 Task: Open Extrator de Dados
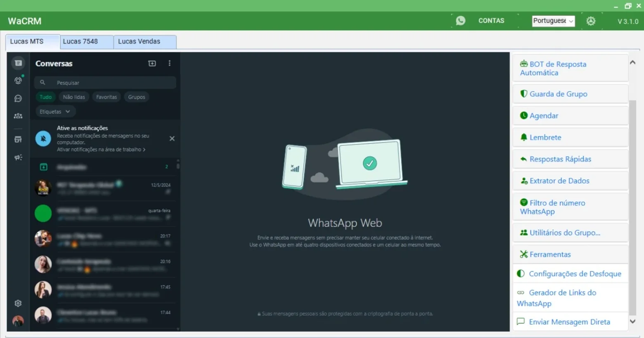(571, 181)
